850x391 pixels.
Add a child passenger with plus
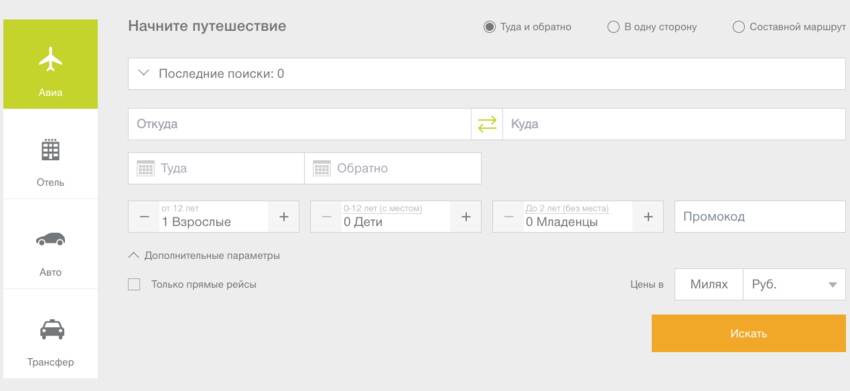(x=466, y=217)
